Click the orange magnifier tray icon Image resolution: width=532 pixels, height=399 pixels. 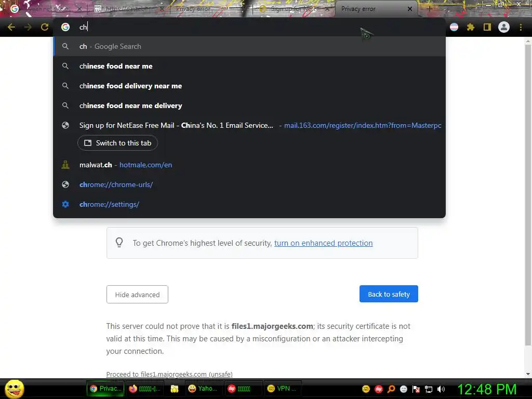(391, 389)
